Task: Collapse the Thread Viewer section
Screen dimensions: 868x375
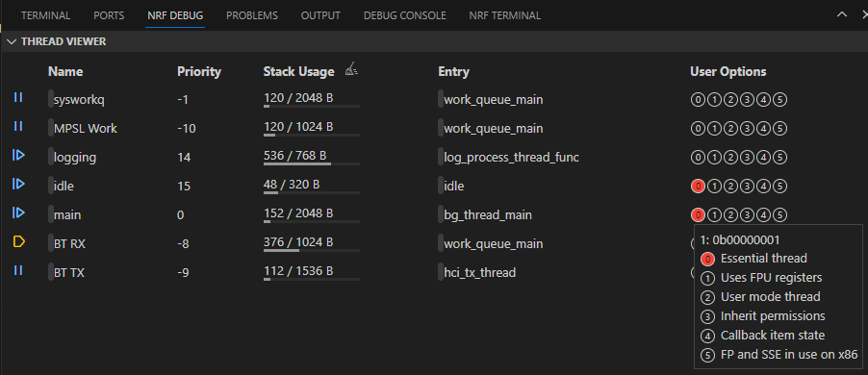Action: pos(12,41)
